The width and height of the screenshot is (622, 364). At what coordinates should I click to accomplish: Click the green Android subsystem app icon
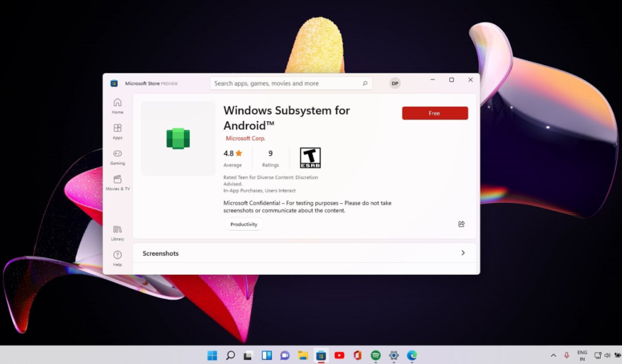pyautogui.click(x=178, y=139)
